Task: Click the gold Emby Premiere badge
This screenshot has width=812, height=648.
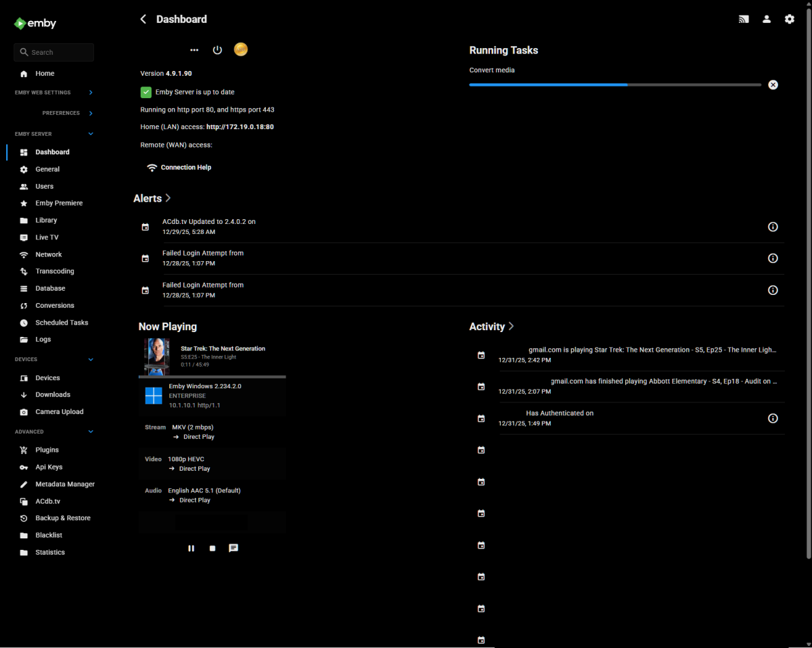Action: [x=240, y=49]
